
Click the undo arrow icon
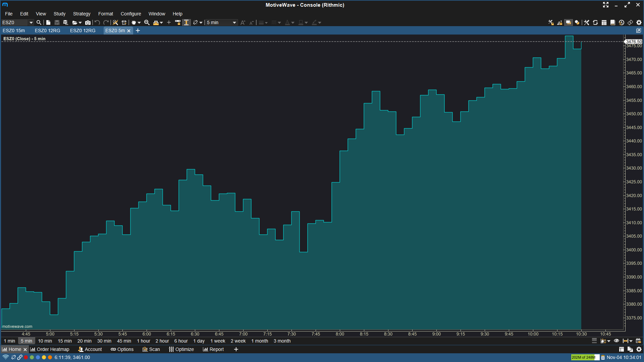click(x=97, y=22)
